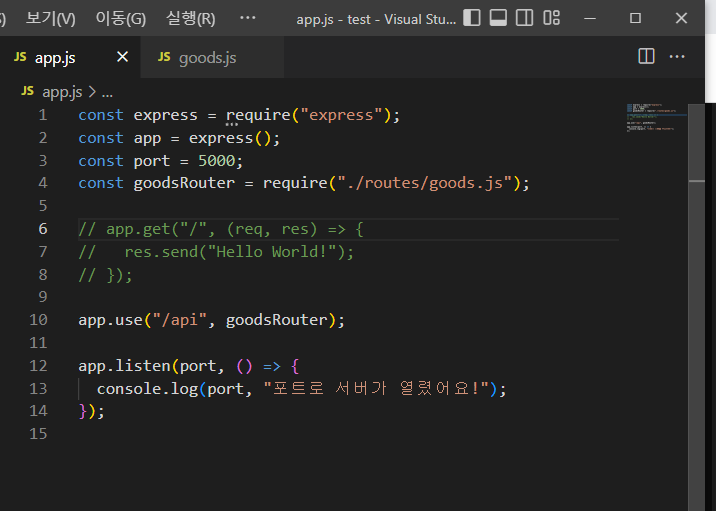Click res.send("Hello World!") comment

click(x=238, y=252)
